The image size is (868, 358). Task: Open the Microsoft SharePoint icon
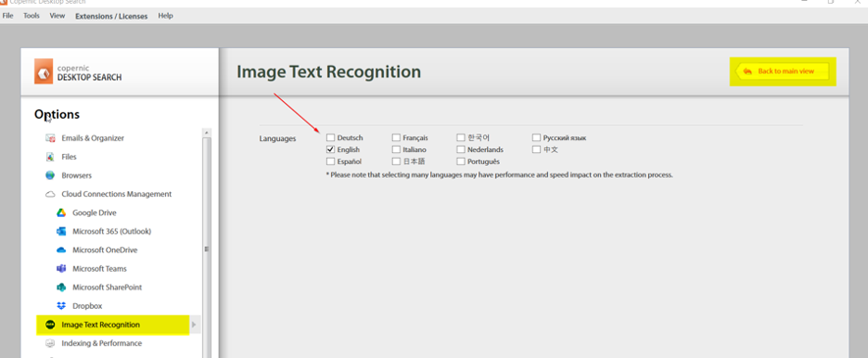[x=61, y=288]
